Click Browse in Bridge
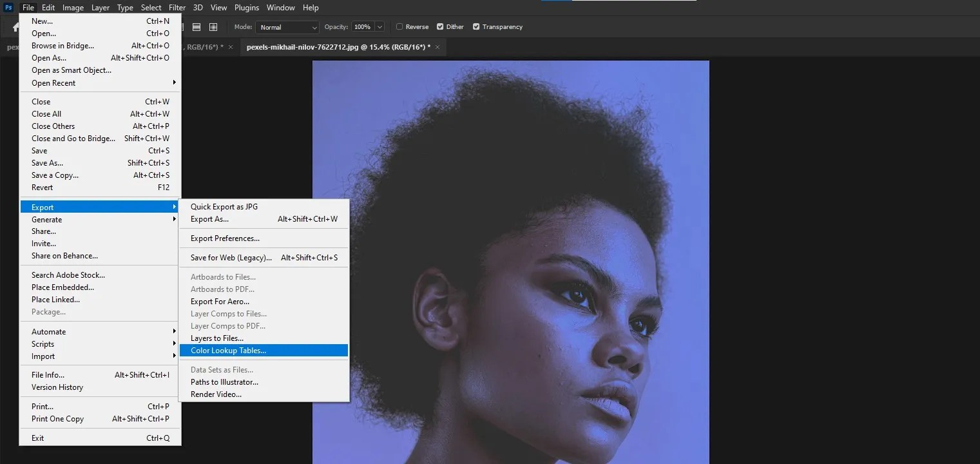The image size is (980, 464). (62, 45)
